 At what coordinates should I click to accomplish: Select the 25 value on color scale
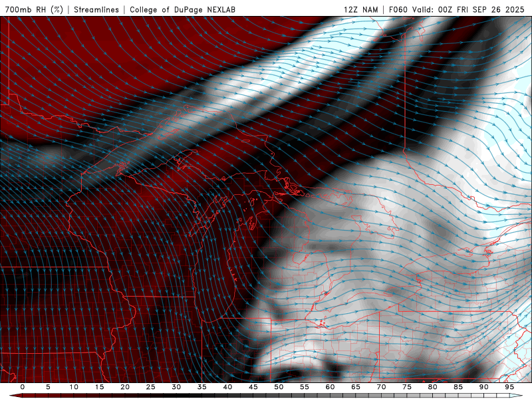(151, 387)
